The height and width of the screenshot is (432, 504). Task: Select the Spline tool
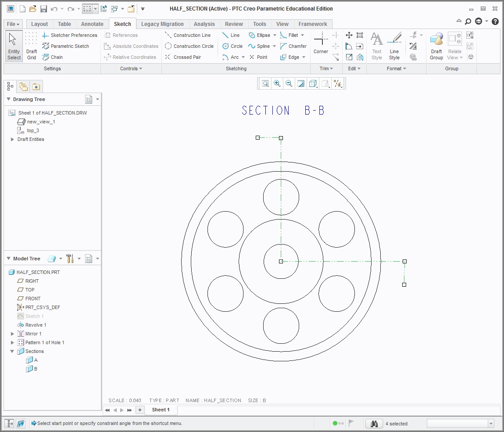tap(259, 46)
